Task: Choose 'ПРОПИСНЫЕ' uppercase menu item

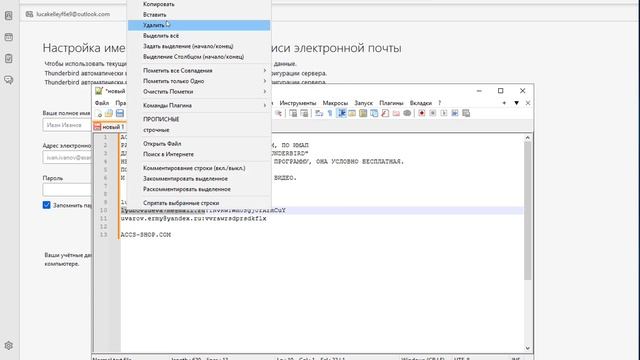Action: click(199, 119)
